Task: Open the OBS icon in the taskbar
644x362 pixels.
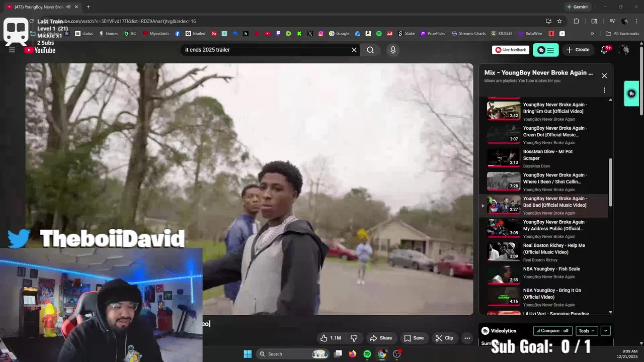Action: pyautogui.click(x=397, y=354)
